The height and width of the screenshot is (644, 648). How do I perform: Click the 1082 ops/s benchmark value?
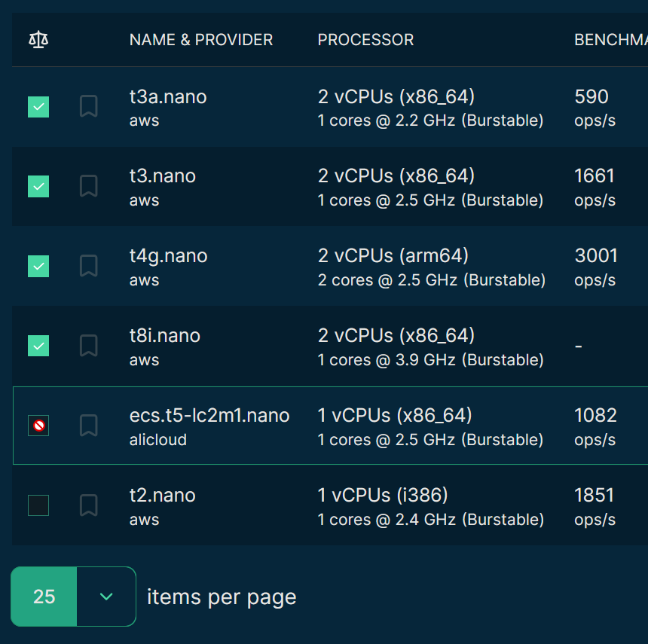pyautogui.click(x=595, y=427)
